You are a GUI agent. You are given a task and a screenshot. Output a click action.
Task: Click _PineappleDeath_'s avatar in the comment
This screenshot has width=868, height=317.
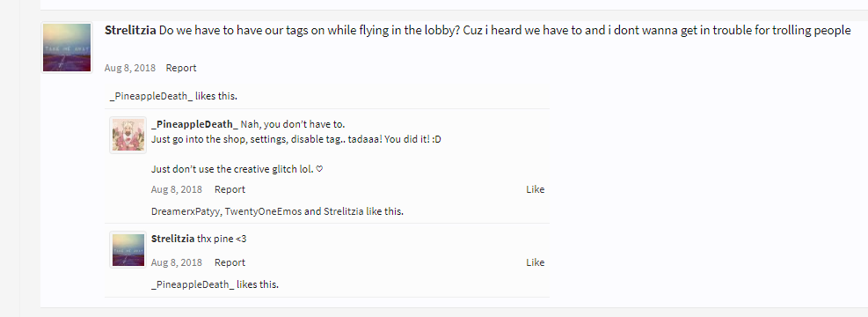pyautogui.click(x=128, y=135)
